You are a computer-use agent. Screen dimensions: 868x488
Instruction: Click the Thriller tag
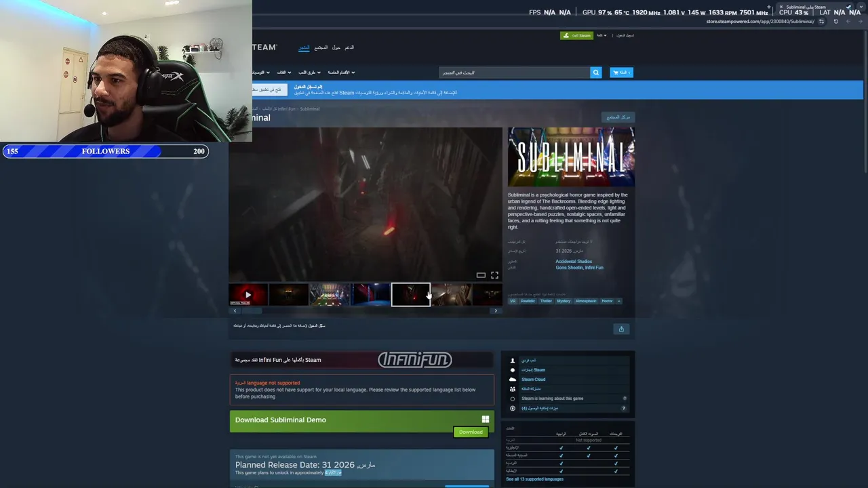tap(546, 301)
